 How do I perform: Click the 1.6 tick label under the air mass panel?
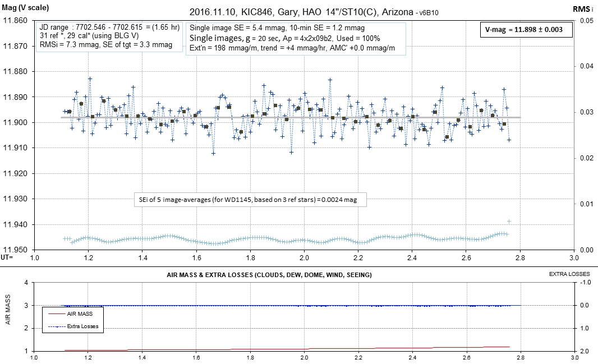pyautogui.click(x=196, y=358)
